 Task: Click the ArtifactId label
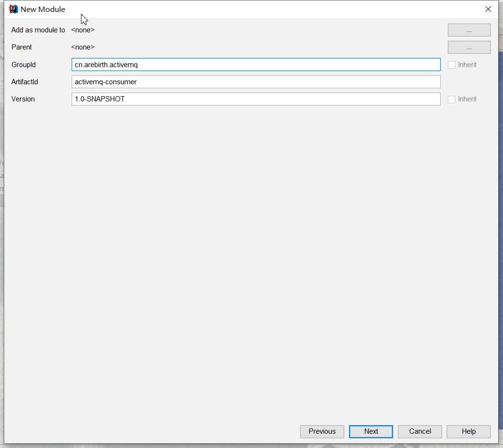[x=25, y=82]
